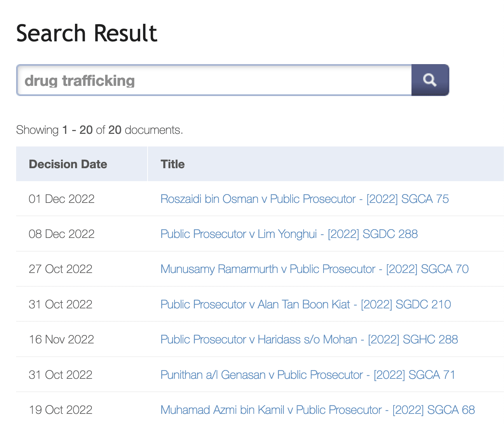Click the 27 Oct 2022 date cell
The image size is (504, 424).
click(61, 269)
